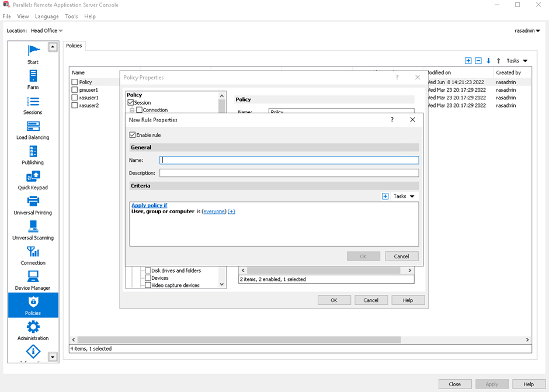549x392 pixels.
Task: Click the Apply policy if link
Action: (149, 205)
